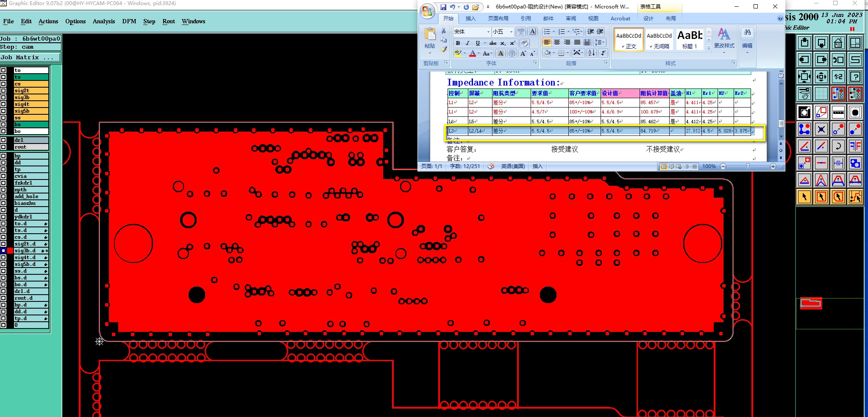Click the zoom out minus button in Word
The width and height of the screenshot is (868, 417).
click(x=723, y=166)
